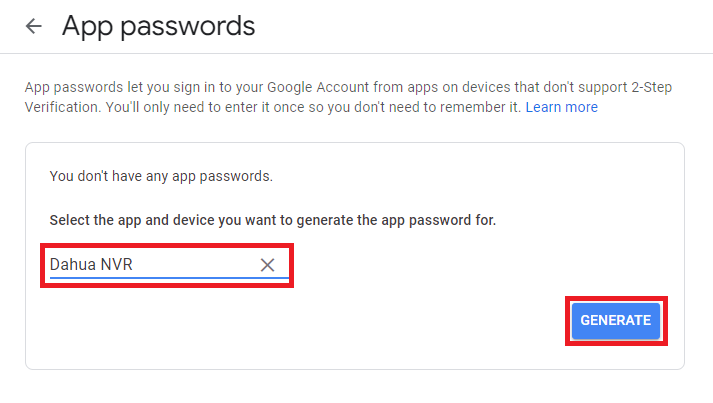Generate the app password for Dahua NVR
This screenshot has height=403, width=713.
point(615,321)
